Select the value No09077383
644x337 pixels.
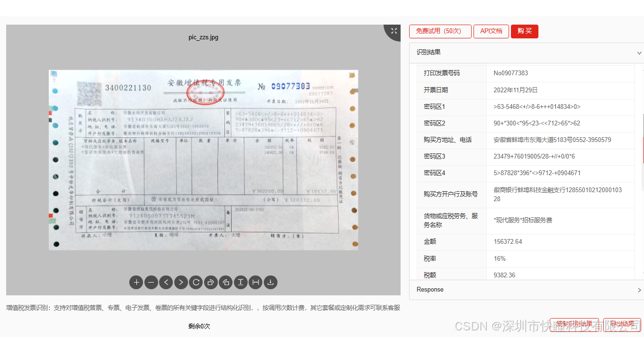[510, 73]
